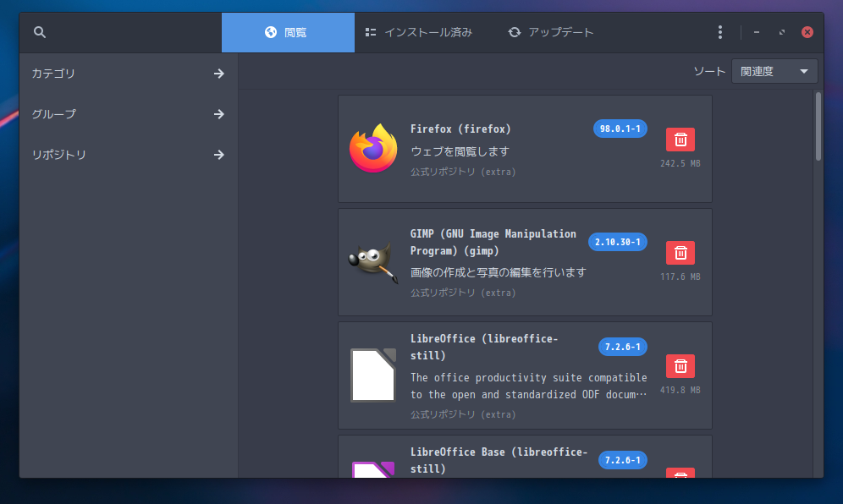Click Firefox's 公式リポジトリ (extra) label
Viewport: 843px width, 504px height.
point(463,172)
